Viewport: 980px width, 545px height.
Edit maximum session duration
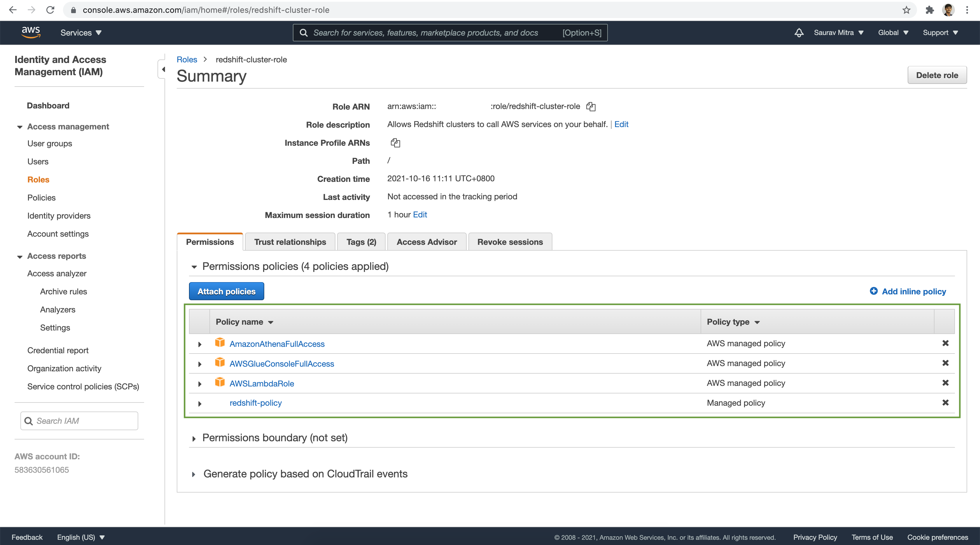point(420,215)
